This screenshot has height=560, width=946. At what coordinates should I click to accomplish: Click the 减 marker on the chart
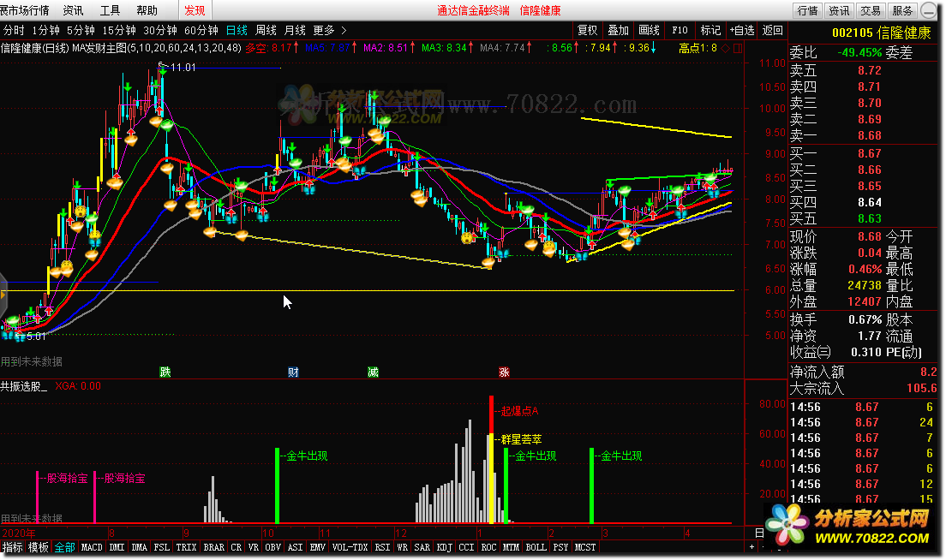pos(373,372)
